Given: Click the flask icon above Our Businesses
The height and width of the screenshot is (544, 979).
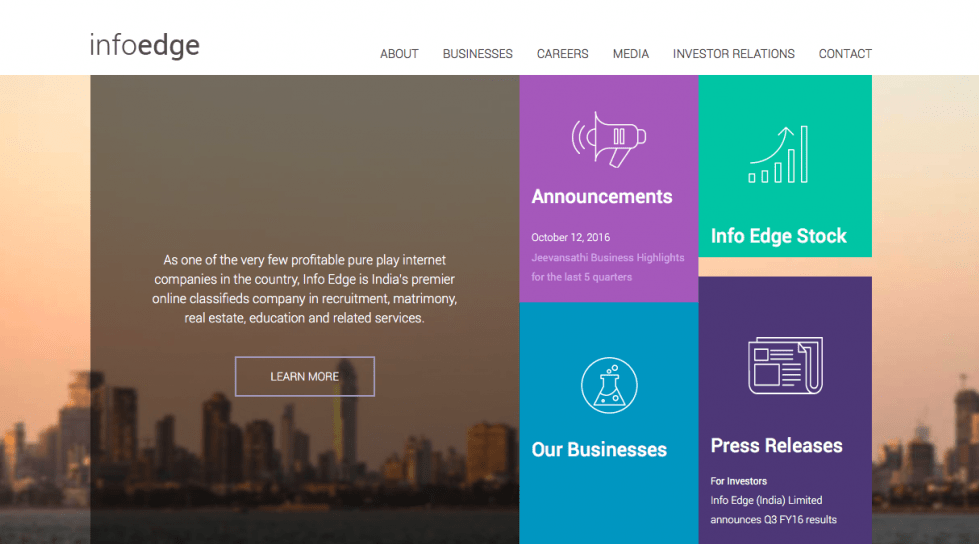Looking at the screenshot, I should click(608, 385).
